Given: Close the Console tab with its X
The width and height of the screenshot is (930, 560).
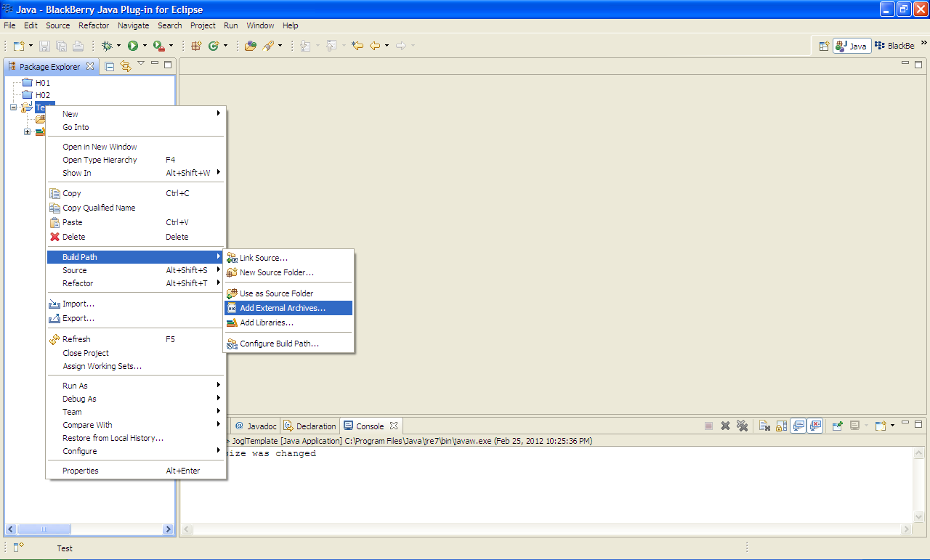Looking at the screenshot, I should pos(394,426).
